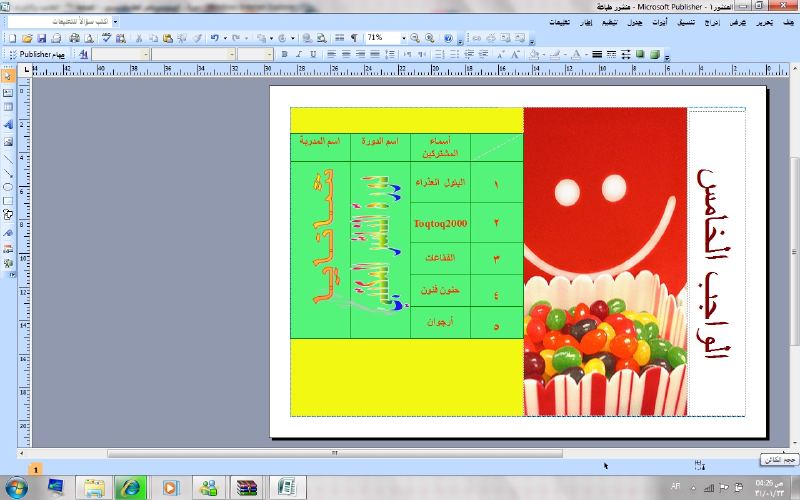Click the Save icon in toolbar

(x=41, y=38)
